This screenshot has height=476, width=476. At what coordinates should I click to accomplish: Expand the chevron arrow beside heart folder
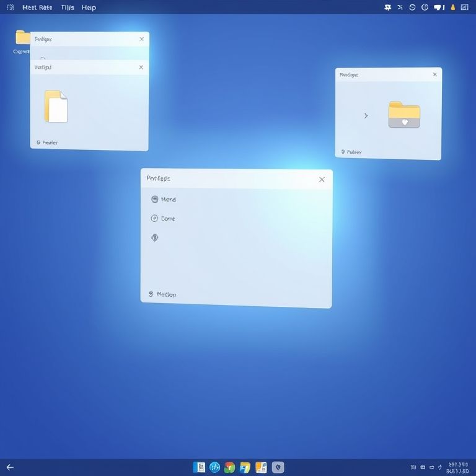click(x=366, y=116)
